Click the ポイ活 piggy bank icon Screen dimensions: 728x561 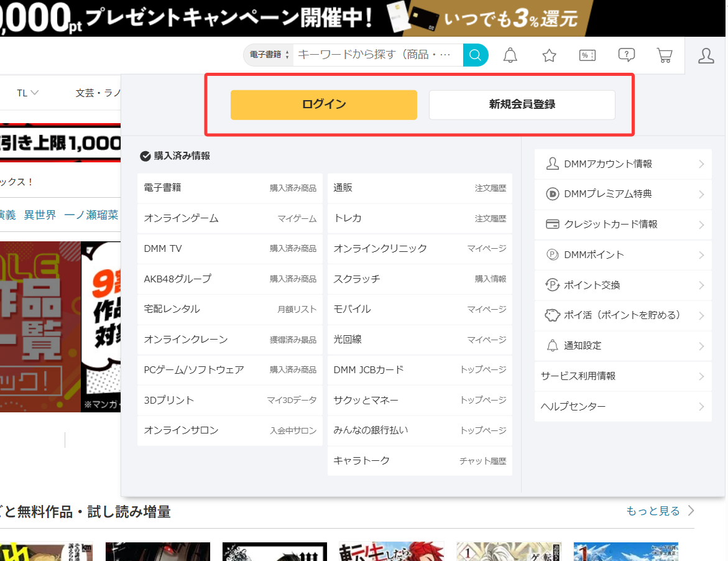point(552,315)
